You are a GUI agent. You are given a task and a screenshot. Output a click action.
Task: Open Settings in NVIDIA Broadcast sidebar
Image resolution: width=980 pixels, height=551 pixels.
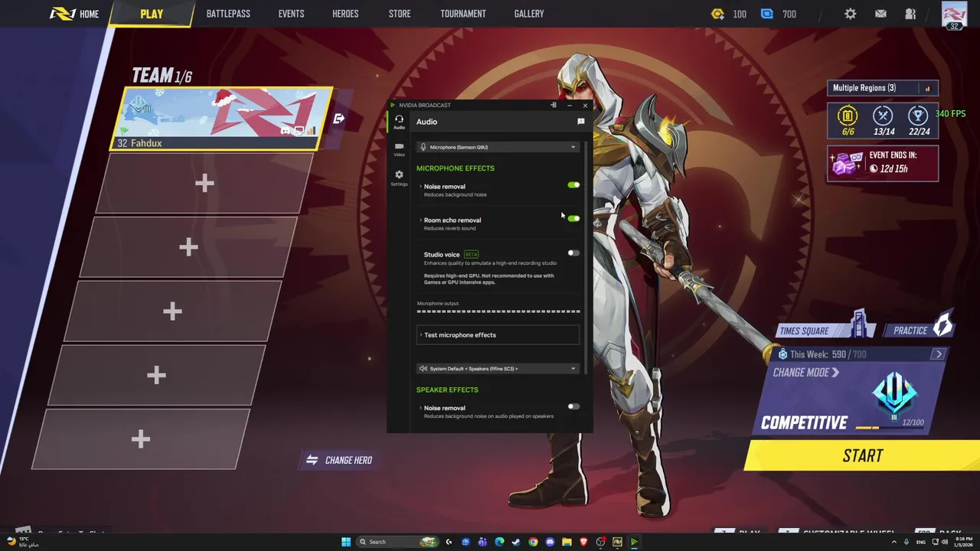[x=399, y=178]
